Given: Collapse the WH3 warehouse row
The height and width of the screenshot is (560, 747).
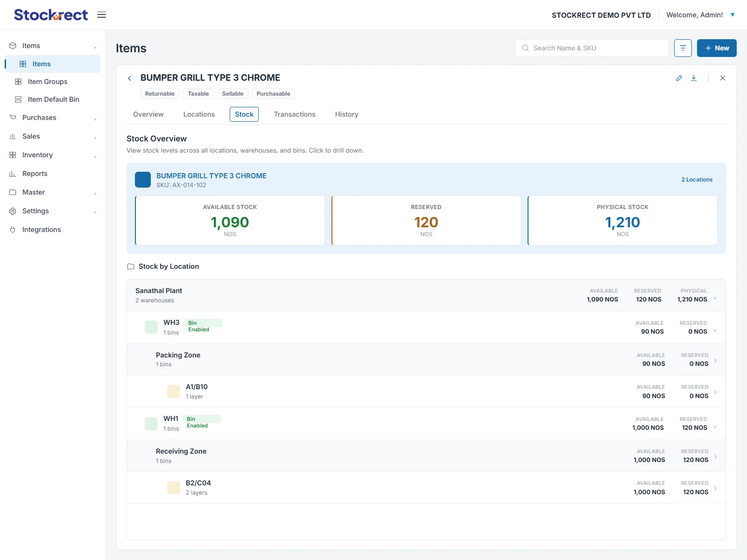Looking at the screenshot, I should 715,330.
